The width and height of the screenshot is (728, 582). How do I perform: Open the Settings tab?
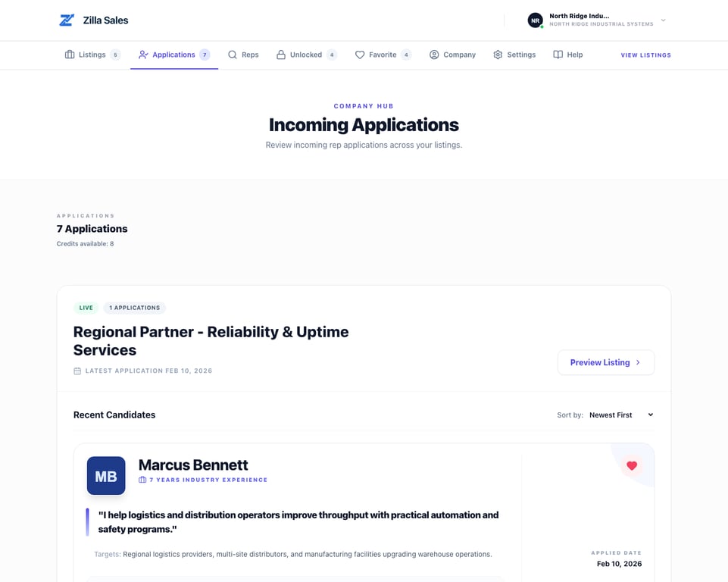pos(514,55)
